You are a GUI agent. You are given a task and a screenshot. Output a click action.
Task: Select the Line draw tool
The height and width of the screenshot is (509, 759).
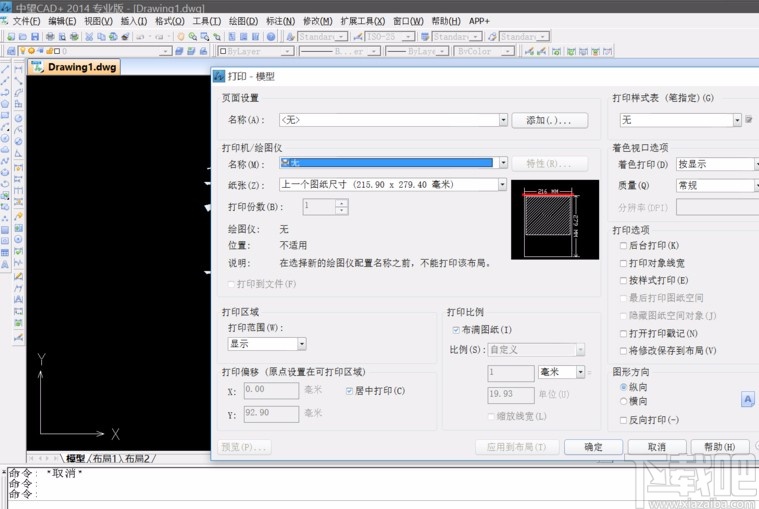coord(5,69)
